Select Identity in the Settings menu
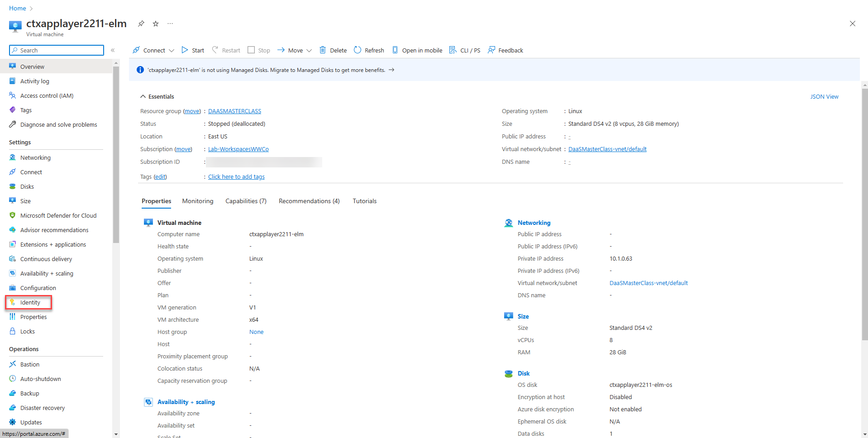This screenshot has height=438, width=868. 30,303
